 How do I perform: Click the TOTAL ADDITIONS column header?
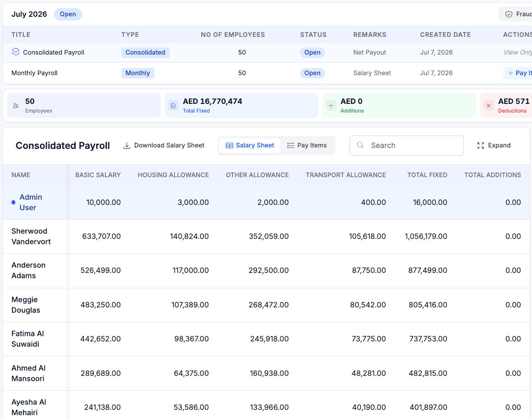click(492, 175)
